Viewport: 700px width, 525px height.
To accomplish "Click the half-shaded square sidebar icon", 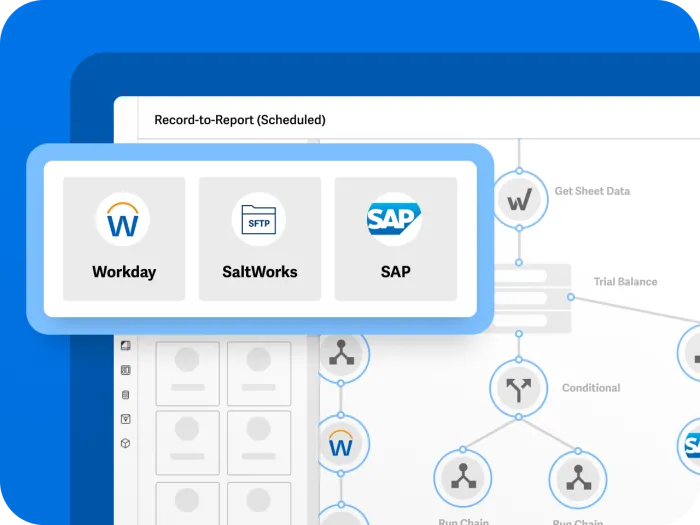I will (125, 346).
